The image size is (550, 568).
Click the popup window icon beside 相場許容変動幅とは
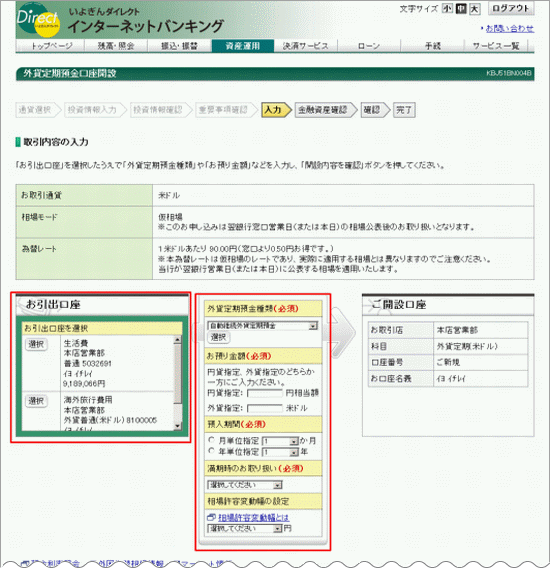click(x=212, y=517)
